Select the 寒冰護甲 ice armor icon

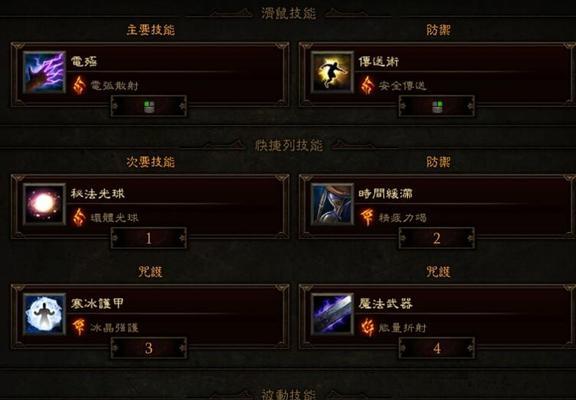pos(44,314)
